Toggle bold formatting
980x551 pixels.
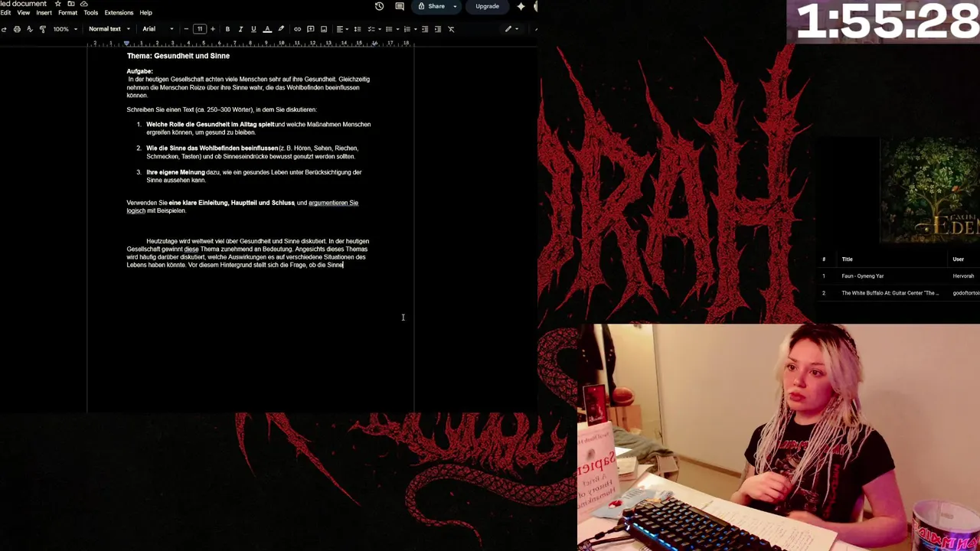point(227,29)
